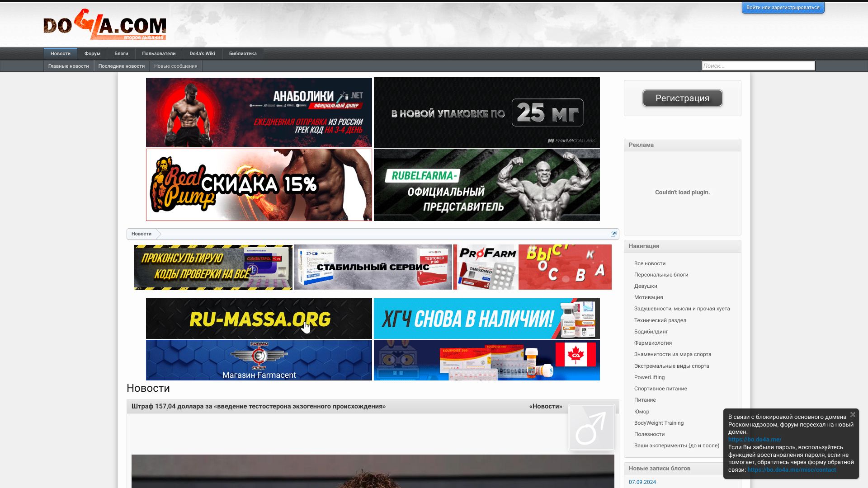
Task: Click the article image preview
Action: pos(373,471)
